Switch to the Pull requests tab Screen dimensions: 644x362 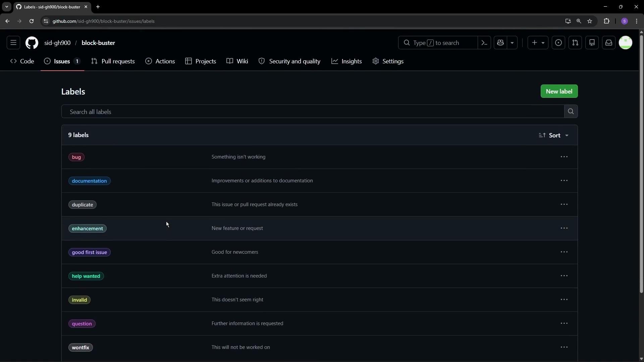[113, 61]
